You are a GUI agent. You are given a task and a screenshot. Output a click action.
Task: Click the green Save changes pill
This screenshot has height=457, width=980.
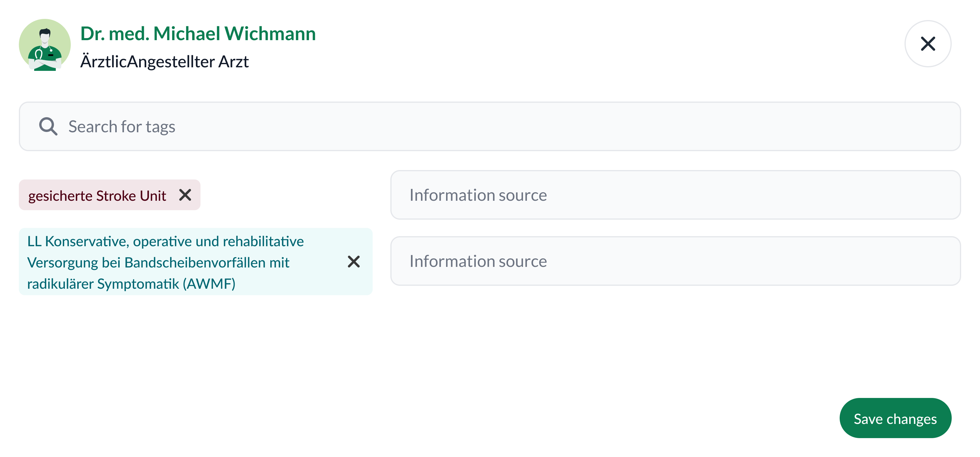click(895, 419)
